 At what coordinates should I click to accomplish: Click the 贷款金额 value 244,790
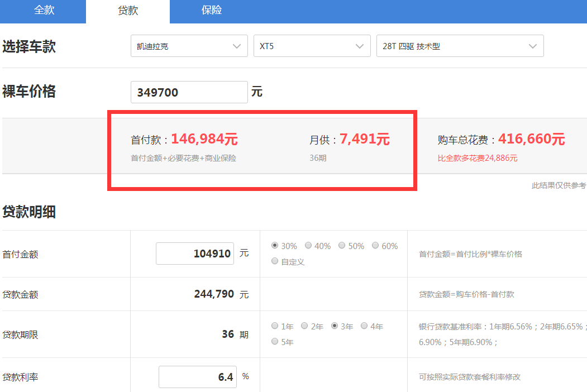pos(214,294)
